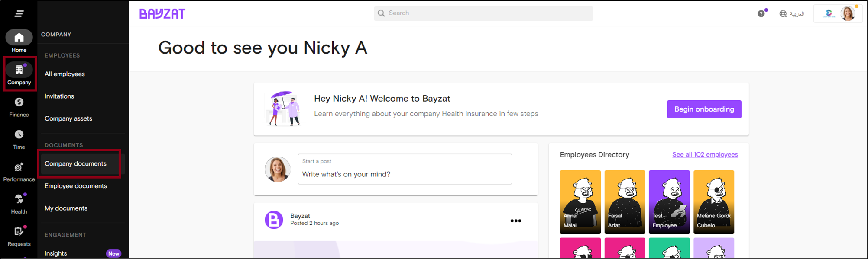868x259 pixels.
Task: Open the Time clock icon
Action: coord(19,135)
